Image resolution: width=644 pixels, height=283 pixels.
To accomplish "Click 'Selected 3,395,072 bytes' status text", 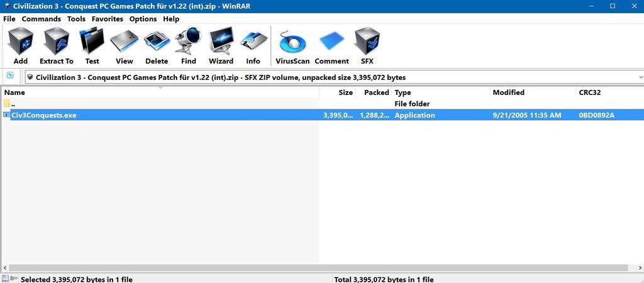I will (x=76, y=279).
